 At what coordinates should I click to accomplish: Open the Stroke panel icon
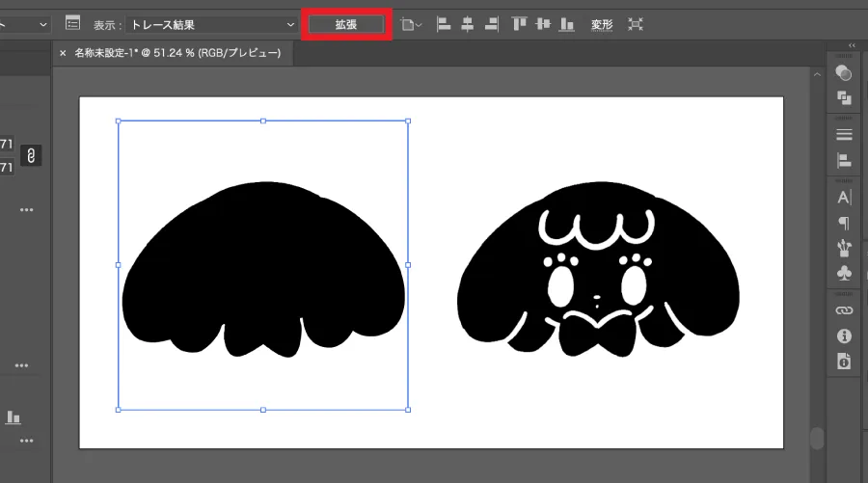click(x=844, y=134)
